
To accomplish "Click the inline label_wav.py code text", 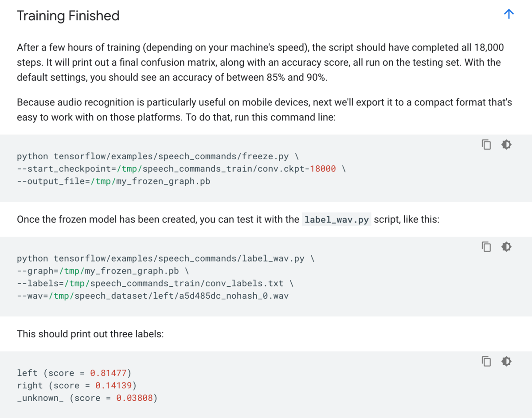I will pyautogui.click(x=336, y=220).
